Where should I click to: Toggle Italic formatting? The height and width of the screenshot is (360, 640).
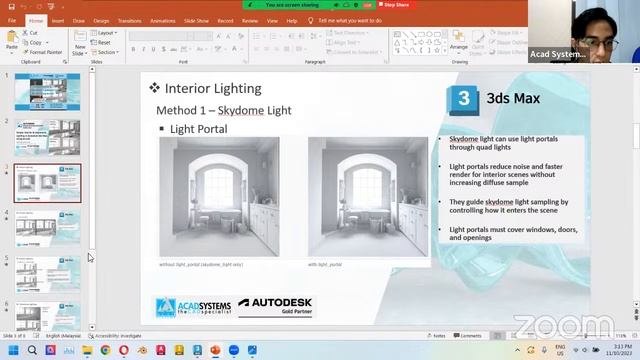[x=143, y=49]
